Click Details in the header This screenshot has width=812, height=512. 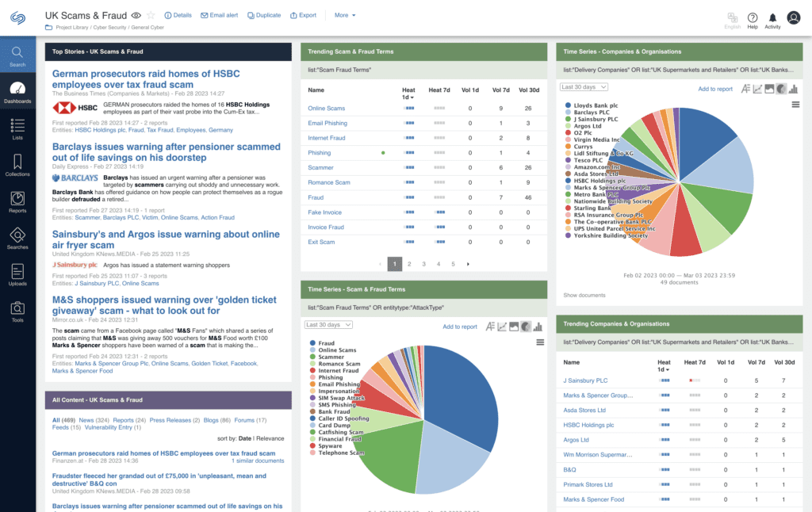point(178,16)
